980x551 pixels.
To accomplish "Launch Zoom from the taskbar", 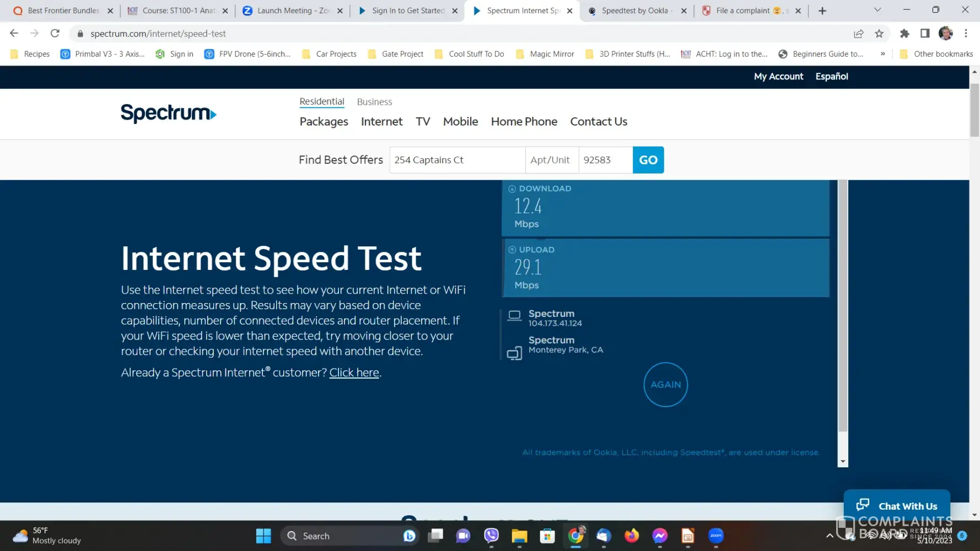I will coord(716,536).
